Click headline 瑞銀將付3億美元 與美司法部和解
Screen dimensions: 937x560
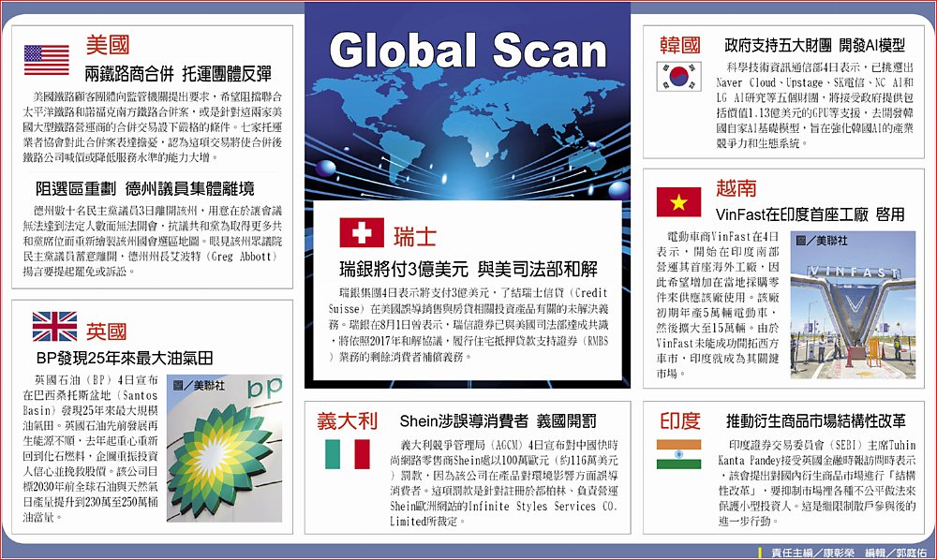pyautogui.click(x=468, y=270)
